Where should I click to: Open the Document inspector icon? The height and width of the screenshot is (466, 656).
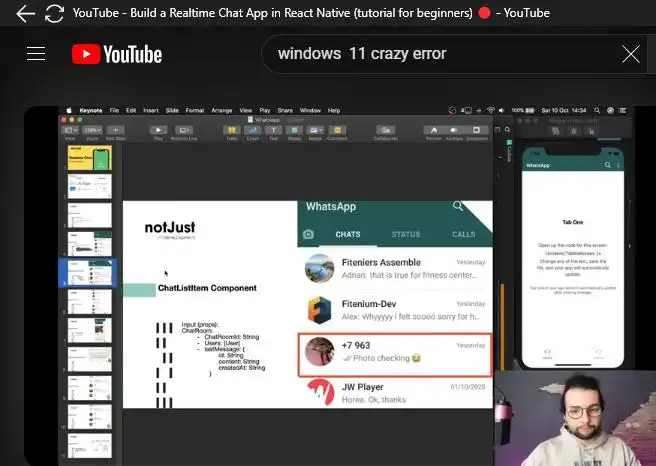pos(477,130)
